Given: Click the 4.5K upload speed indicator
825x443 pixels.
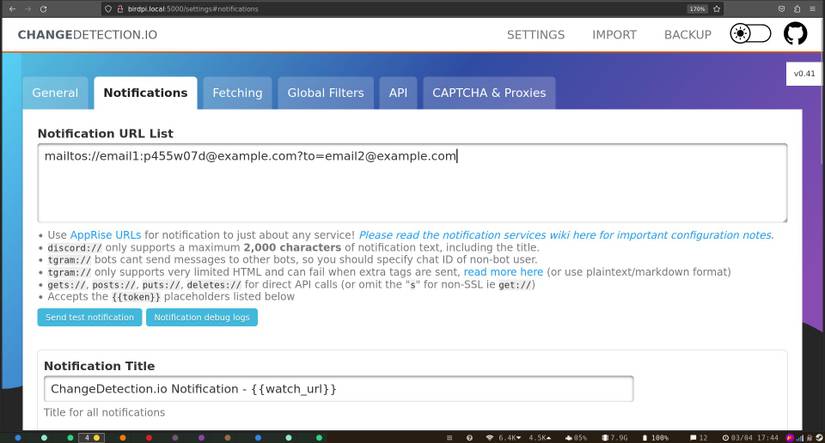Looking at the screenshot, I should click(x=540, y=438).
